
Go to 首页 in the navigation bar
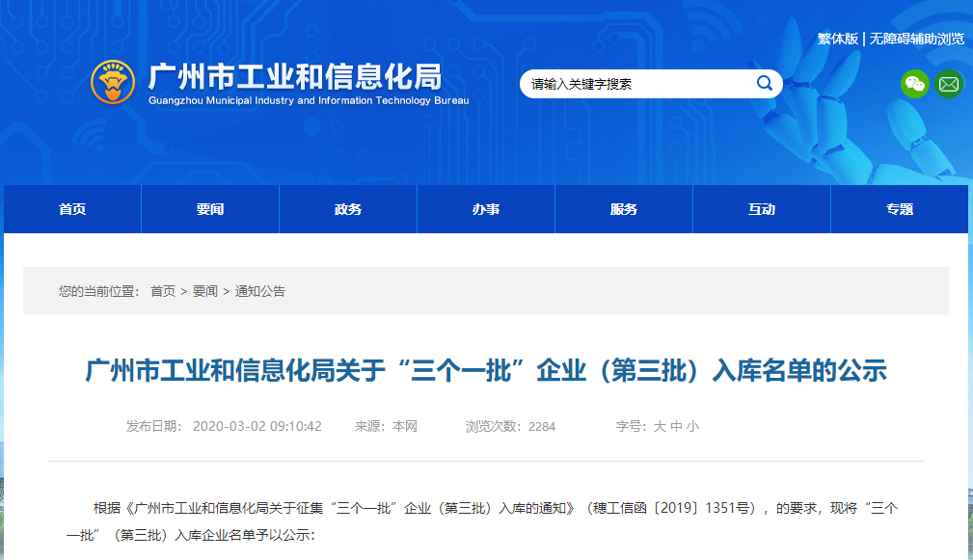click(x=72, y=209)
